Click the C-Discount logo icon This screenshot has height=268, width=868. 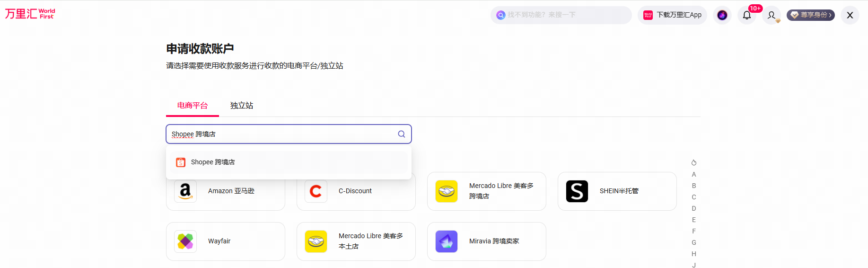pos(316,191)
